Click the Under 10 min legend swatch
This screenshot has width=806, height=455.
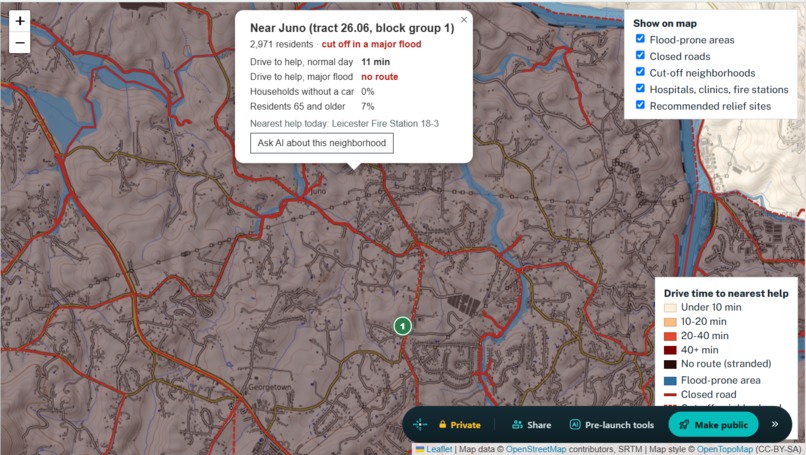[x=670, y=307]
